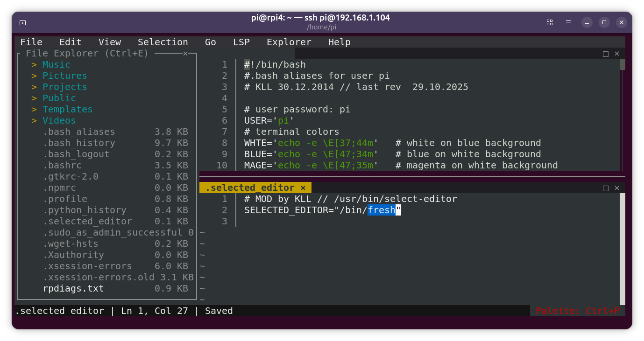644x341 pixels.
Task: Close the upper editor split pane
Action: [617, 54]
